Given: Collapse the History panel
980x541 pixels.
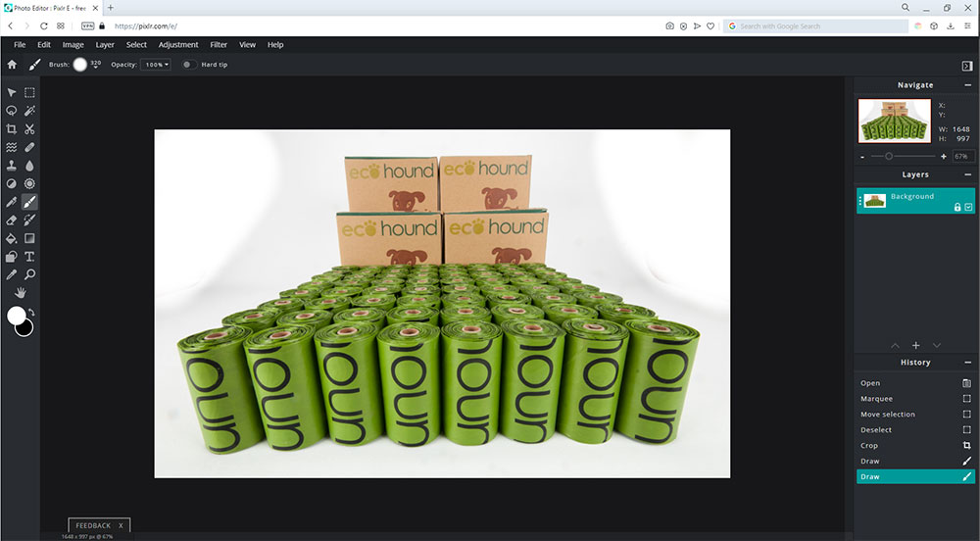Looking at the screenshot, I should coord(968,363).
